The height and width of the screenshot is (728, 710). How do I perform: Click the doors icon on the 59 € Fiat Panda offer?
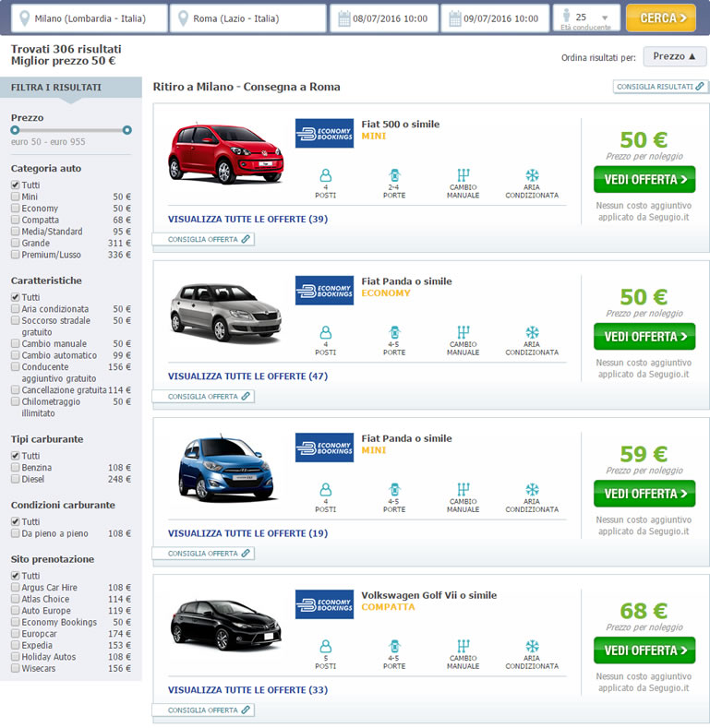click(x=394, y=489)
